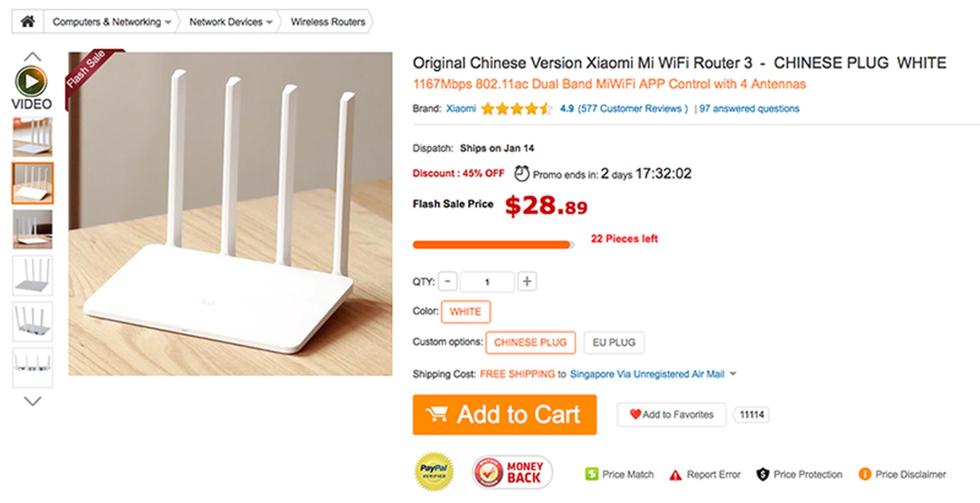Click the PayPal verified badge

click(434, 471)
